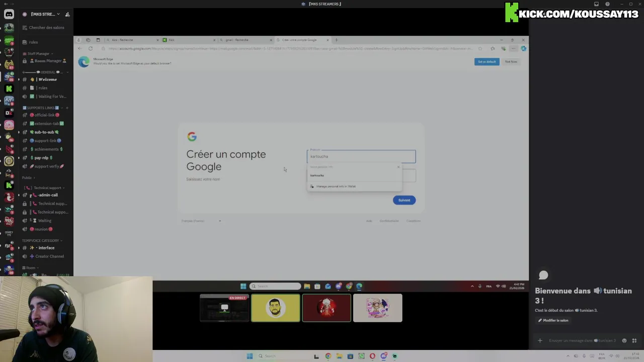Show hidden tray icons chevron on bottom taskbar
The height and width of the screenshot is (362, 644).
click(568, 356)
